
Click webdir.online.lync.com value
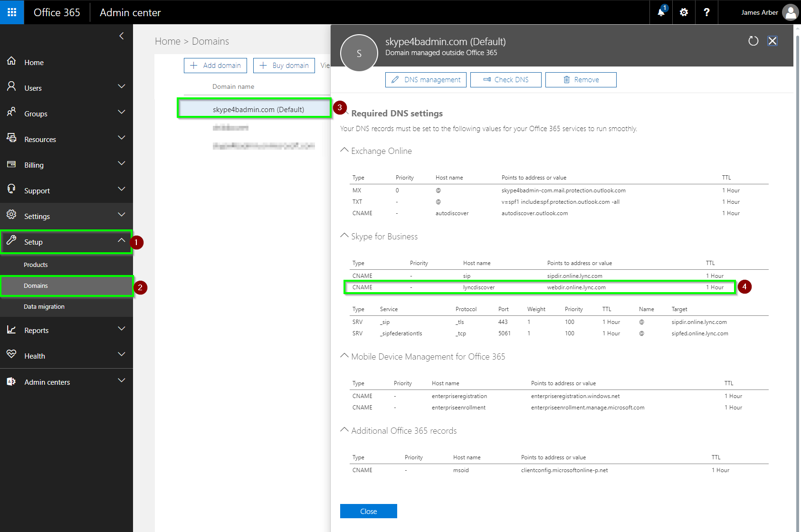click(576, 287)
